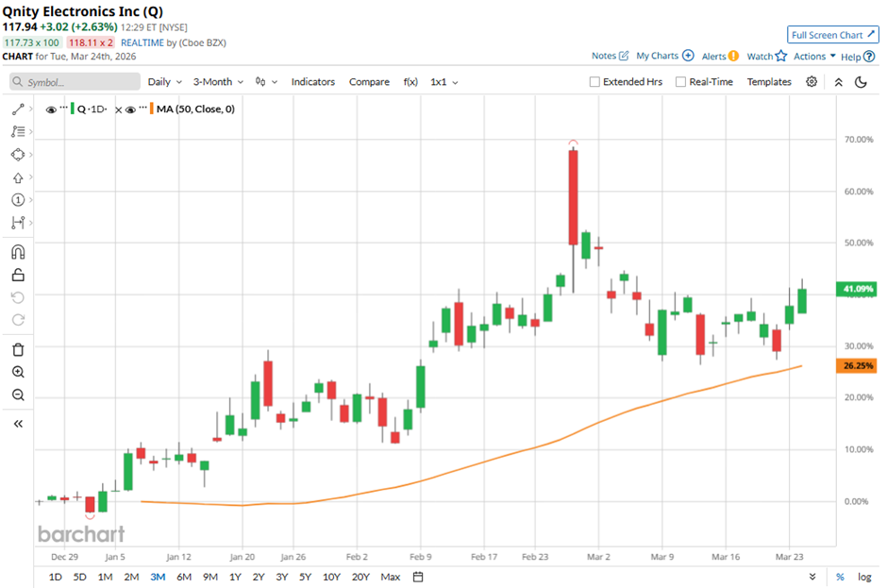
Task: Click the Symbol search field
Action: click(x=74, y=82)
